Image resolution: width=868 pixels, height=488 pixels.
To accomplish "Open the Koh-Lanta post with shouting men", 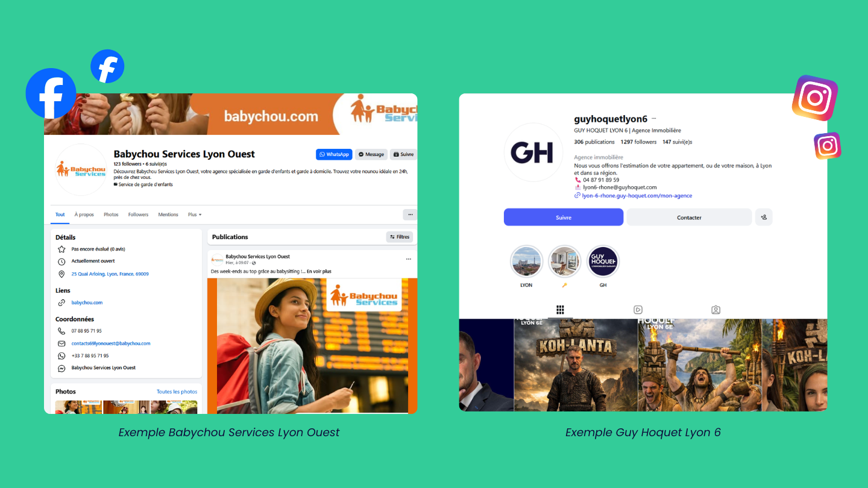I will tap(699, 365).
